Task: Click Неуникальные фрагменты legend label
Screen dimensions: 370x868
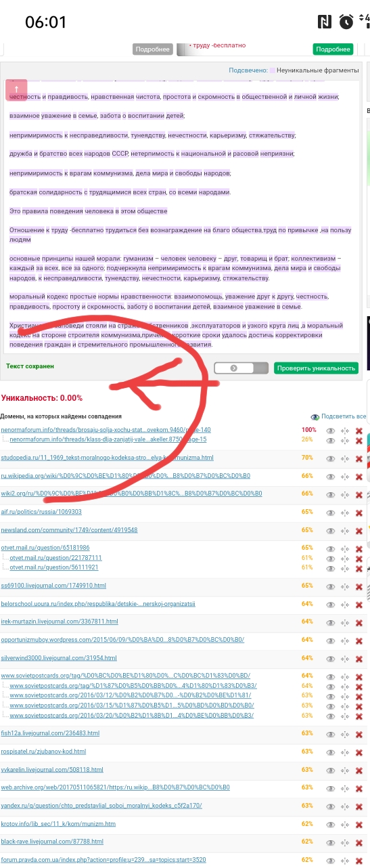Action: click(x=318, y=70)
